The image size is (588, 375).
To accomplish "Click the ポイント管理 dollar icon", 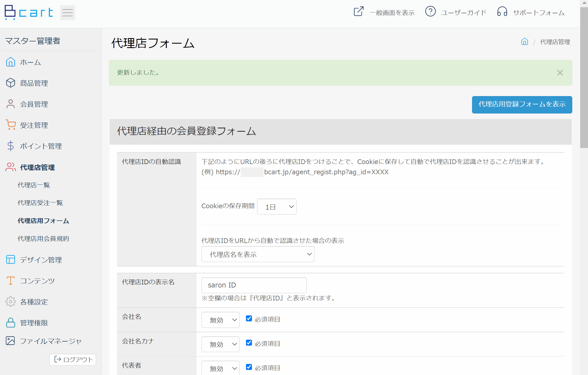I will coord(10,146).
